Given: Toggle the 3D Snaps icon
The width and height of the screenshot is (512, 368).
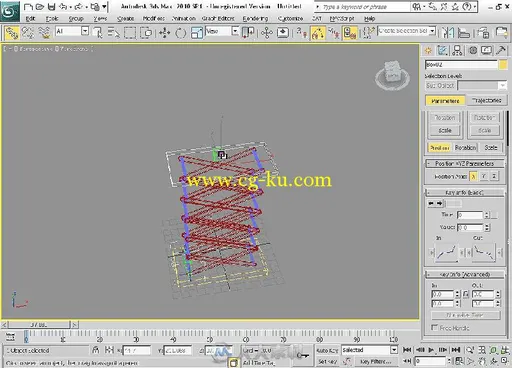Looking at the screenshot, I should (301, 33).
